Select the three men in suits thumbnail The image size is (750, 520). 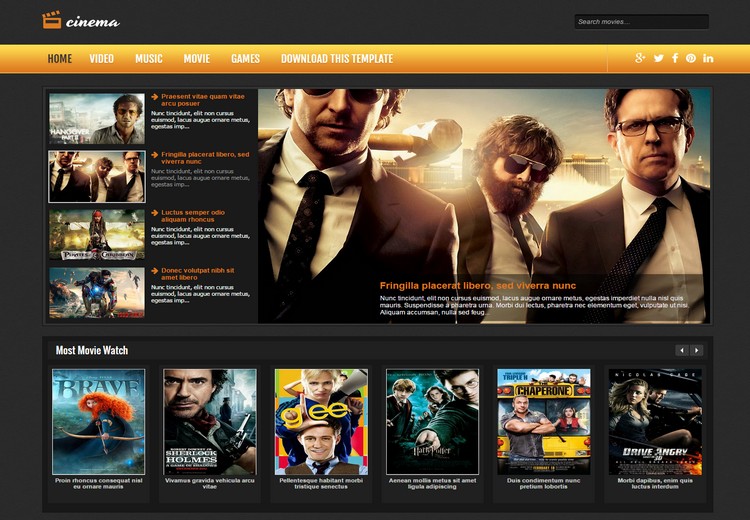(97, 177)
